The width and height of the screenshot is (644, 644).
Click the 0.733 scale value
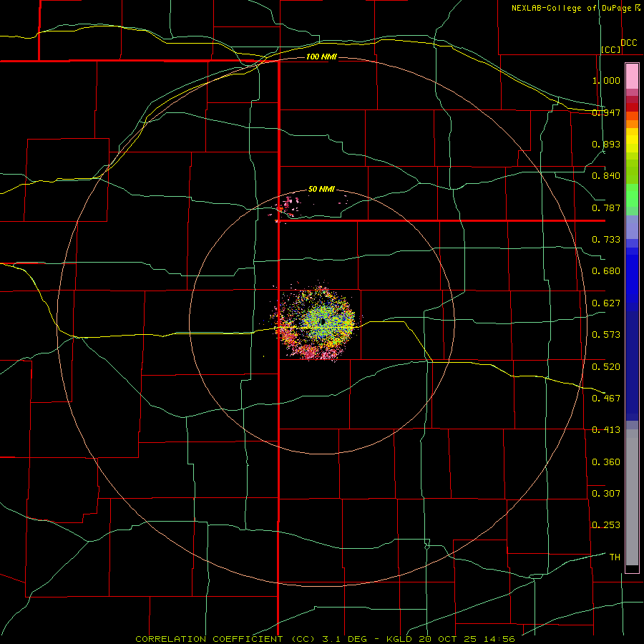606,240
